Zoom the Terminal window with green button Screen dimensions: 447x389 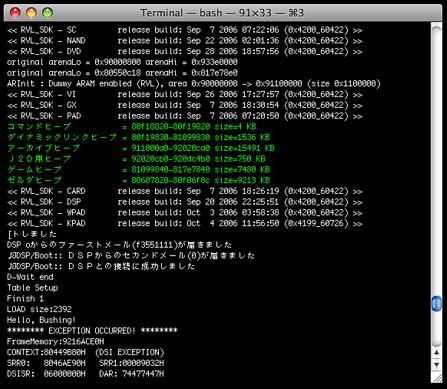[48, 13]
